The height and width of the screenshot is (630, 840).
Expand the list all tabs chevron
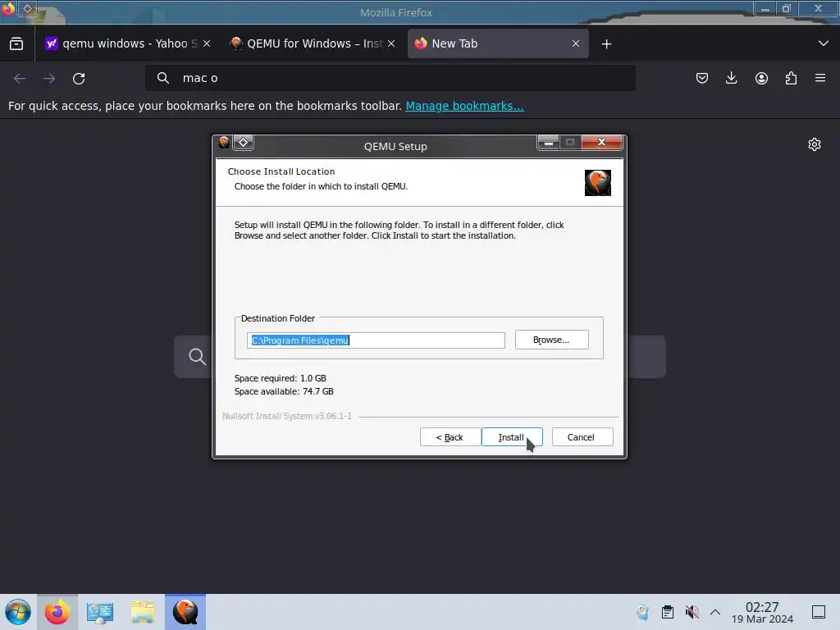coord(824,43)
